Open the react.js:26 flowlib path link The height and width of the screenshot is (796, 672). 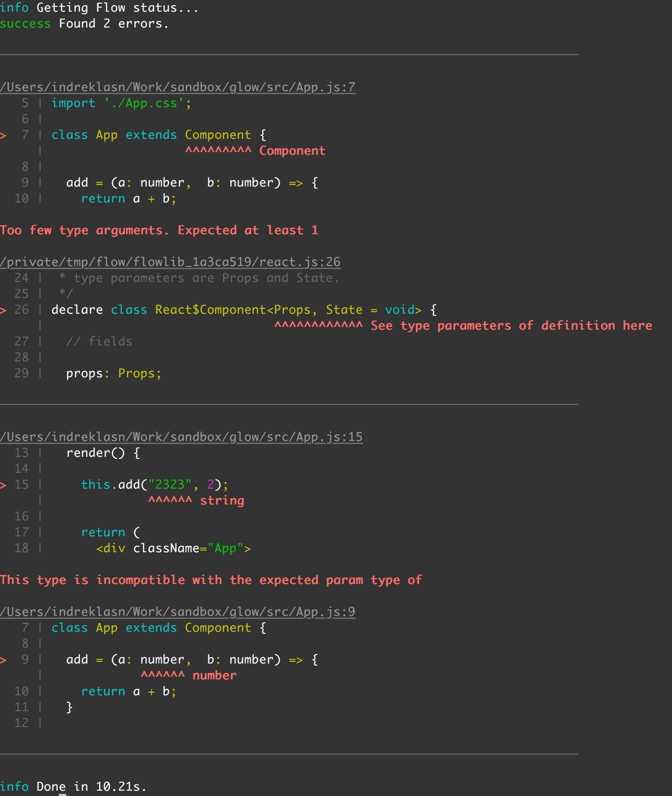170,262
